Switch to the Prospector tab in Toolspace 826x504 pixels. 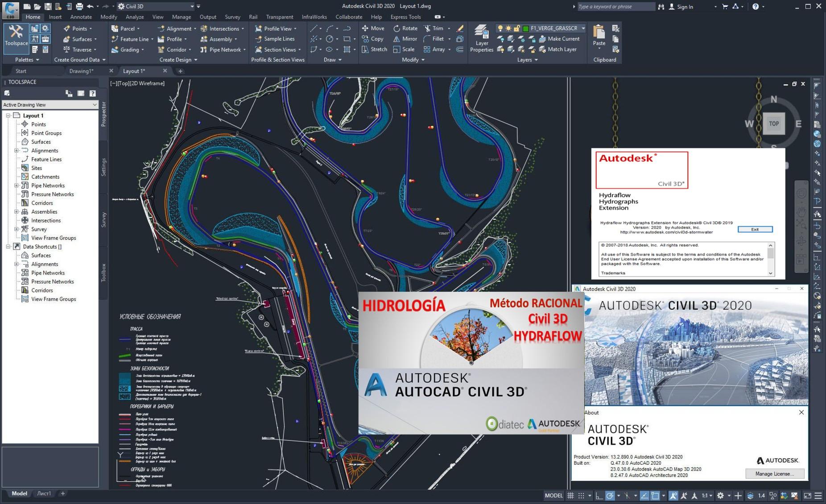coord(103,114)
